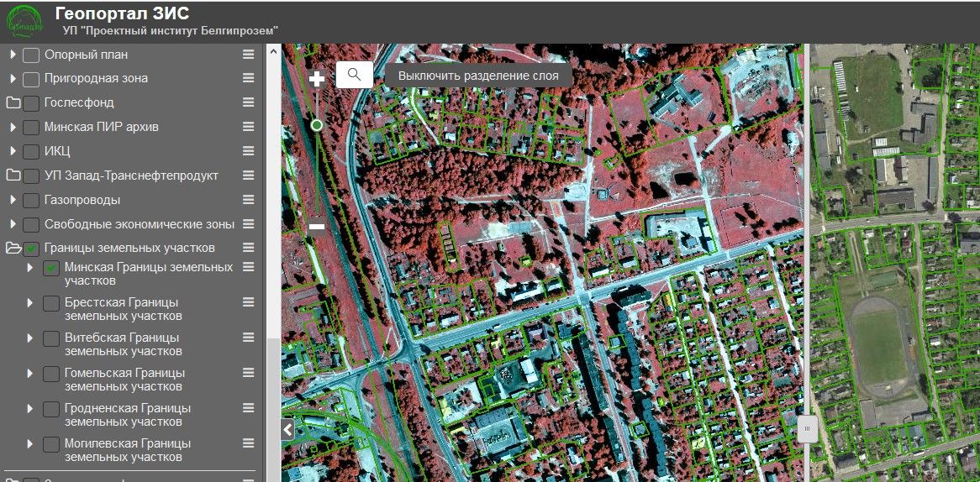The width and height of the screenshot is (980, 482).
Task: Click the Геопортал ЗИС title
Action: click(x=122, y=13)
